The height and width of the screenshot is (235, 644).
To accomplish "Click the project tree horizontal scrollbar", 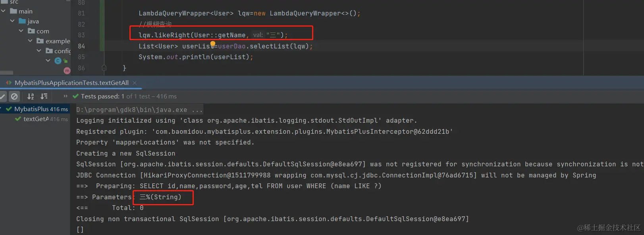I will click(x=7, y=73).
